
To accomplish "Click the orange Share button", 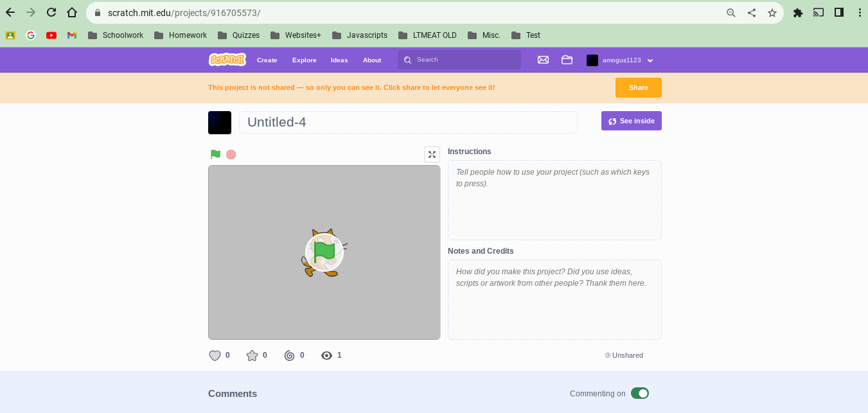I will 638,87.
